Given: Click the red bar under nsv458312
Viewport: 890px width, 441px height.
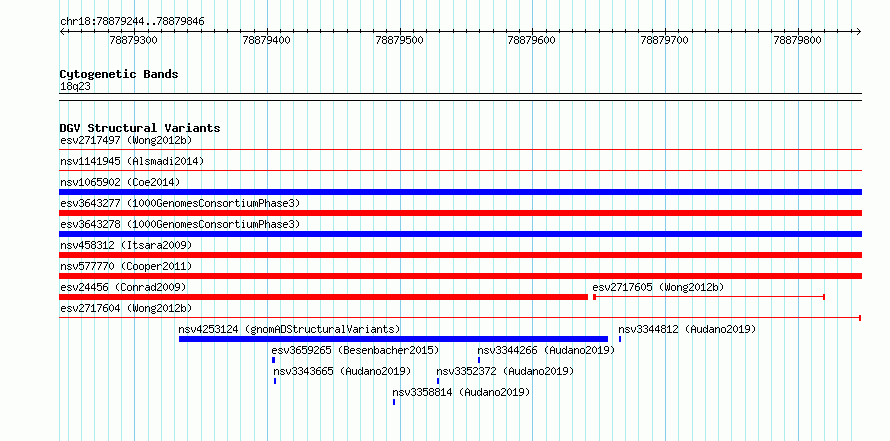Looking at the screenshot, I should point(461,255).
